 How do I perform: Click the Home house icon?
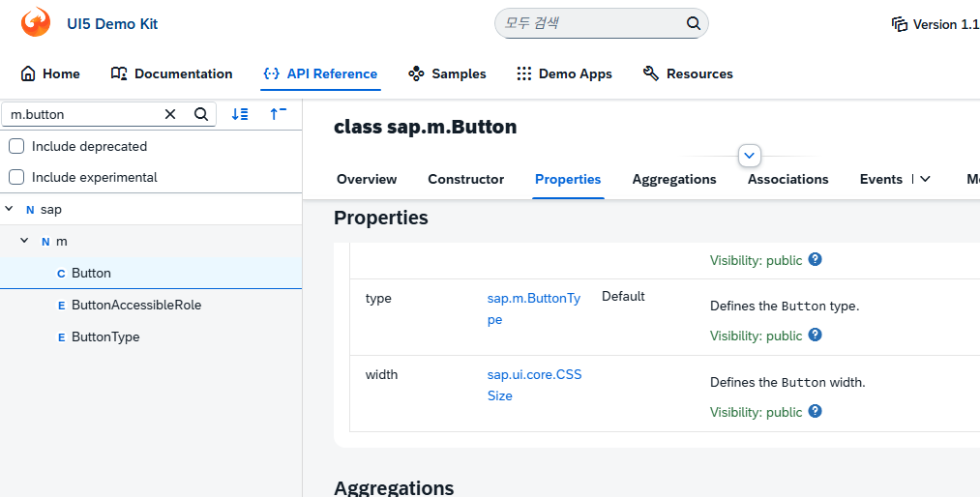(28, 73)
